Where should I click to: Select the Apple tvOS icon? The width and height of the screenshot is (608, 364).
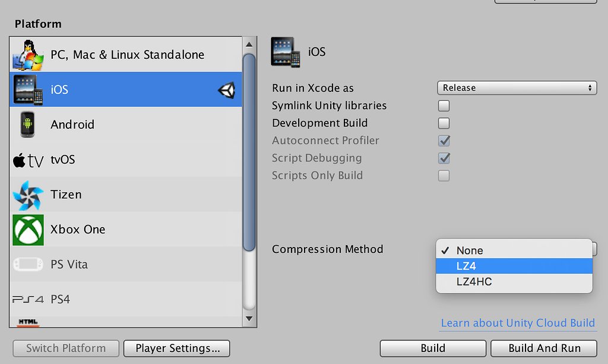click(28, 160)
